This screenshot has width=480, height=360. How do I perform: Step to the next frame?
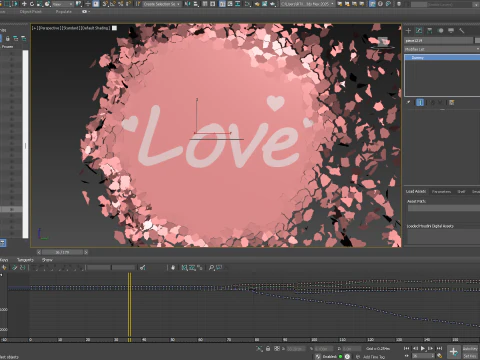(431, 348)
